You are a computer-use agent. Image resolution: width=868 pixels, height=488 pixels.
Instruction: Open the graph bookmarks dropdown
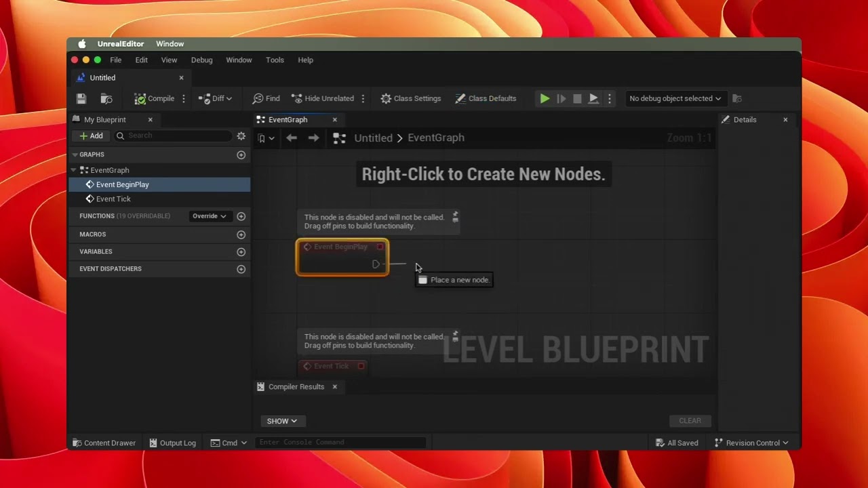coord(266,138)
